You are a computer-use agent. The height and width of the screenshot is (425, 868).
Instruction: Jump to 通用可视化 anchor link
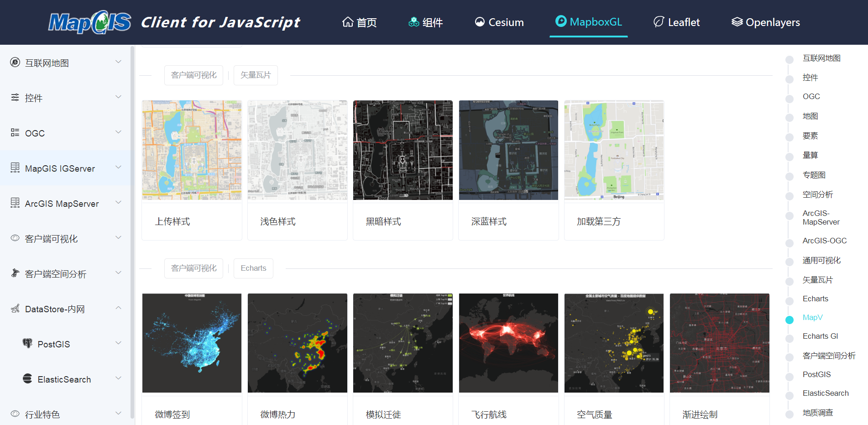click(821, 260)
